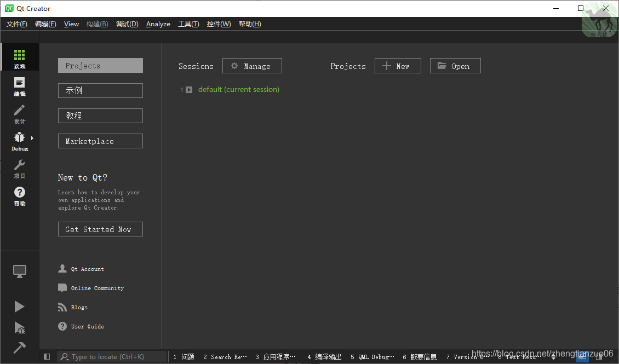Open the 编辑(E) menu
This screenshot has width=619, height=364.
point(45,24)
